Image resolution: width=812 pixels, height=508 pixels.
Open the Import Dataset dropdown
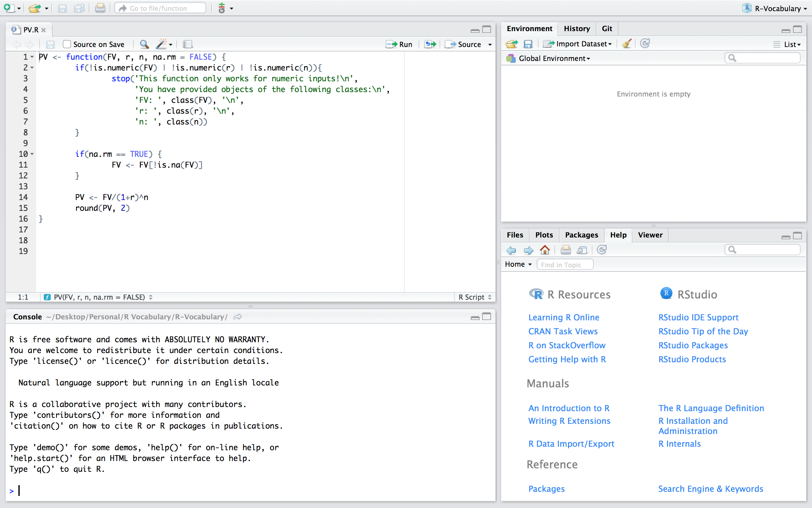[x=577, y=44]
